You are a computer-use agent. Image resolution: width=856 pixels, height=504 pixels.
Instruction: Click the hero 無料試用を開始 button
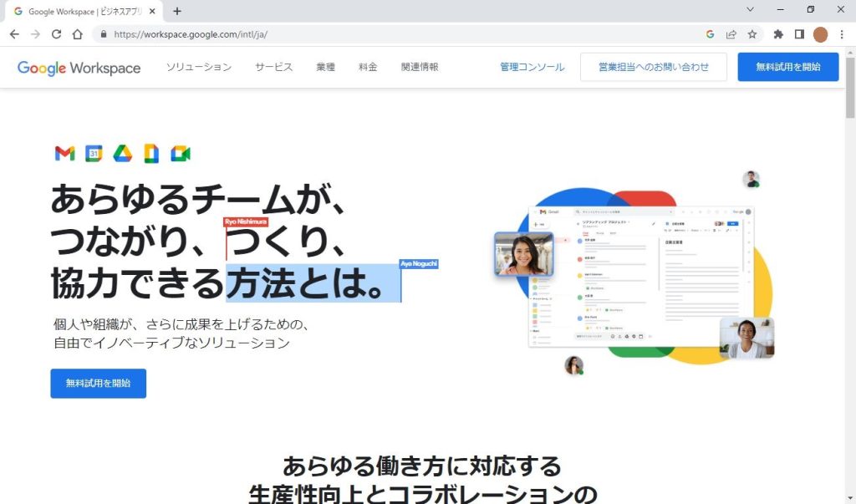point(99,384)
